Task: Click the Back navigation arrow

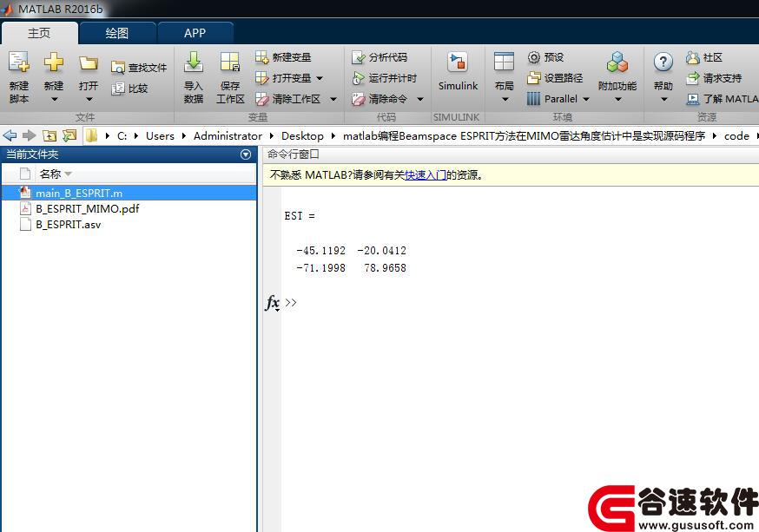Action: (10, 136)
